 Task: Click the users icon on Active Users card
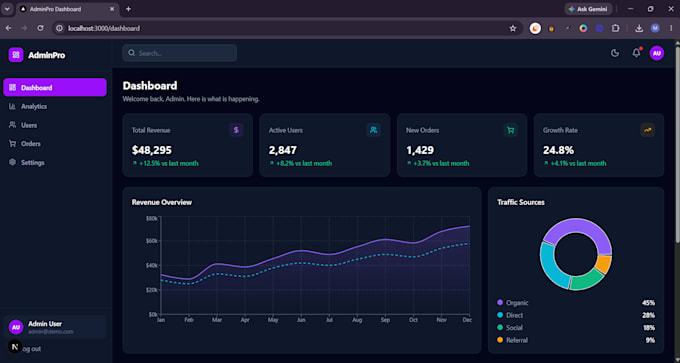373,130
